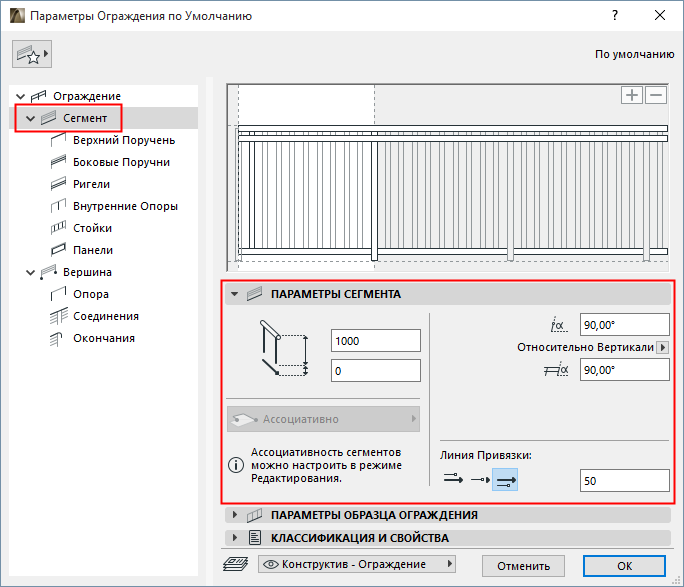Edit the bottom offset field 0

click(376, 371)
